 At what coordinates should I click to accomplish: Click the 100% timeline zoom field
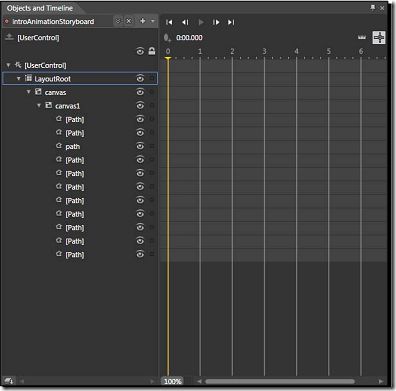[x=172, y=381]
